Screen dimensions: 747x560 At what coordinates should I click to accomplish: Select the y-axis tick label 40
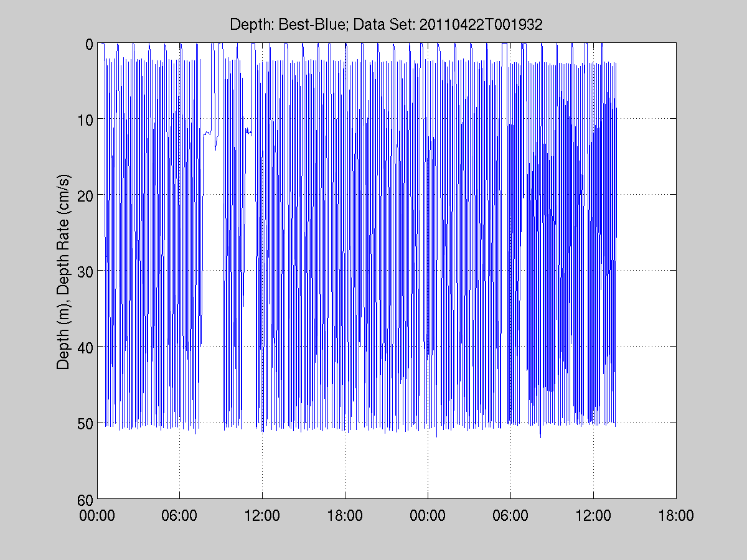pyautogui.click(x=86, y=347)
